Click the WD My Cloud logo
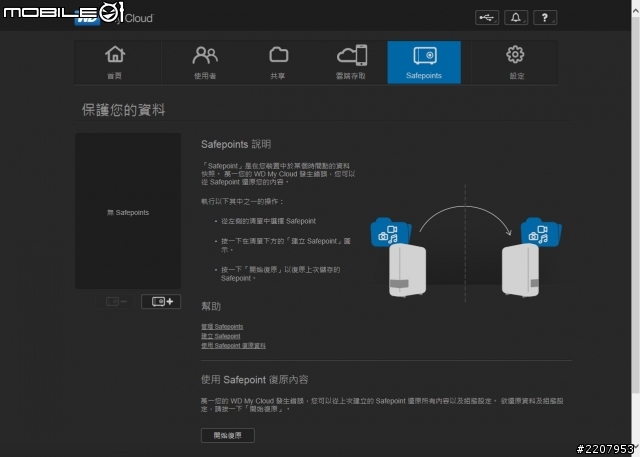This screenshot has width=640, height=457. click(x=114, y=16)
